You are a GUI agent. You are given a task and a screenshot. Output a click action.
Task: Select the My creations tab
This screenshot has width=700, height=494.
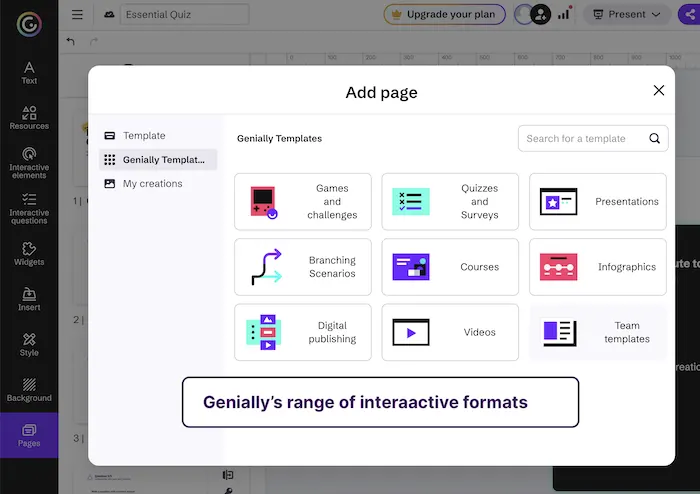(x=158, y=183)
